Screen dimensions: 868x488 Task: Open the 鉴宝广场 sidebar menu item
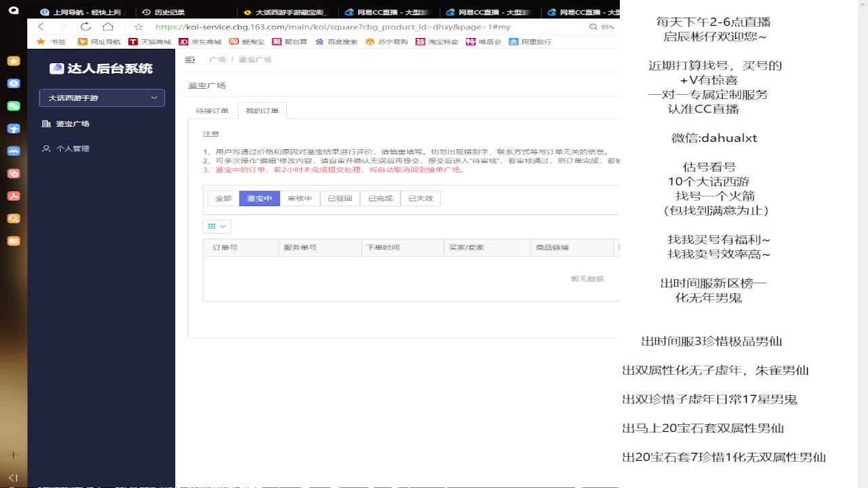(x=66, y=124)
